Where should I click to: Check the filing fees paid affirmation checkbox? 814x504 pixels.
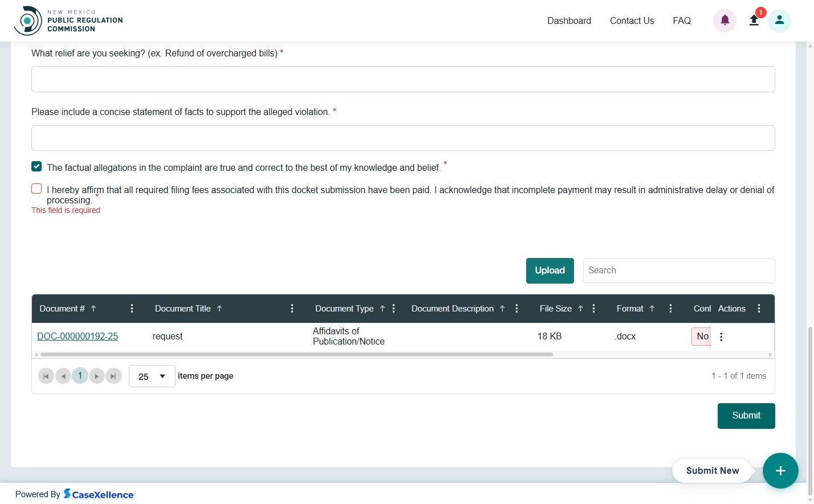point(36,188)
